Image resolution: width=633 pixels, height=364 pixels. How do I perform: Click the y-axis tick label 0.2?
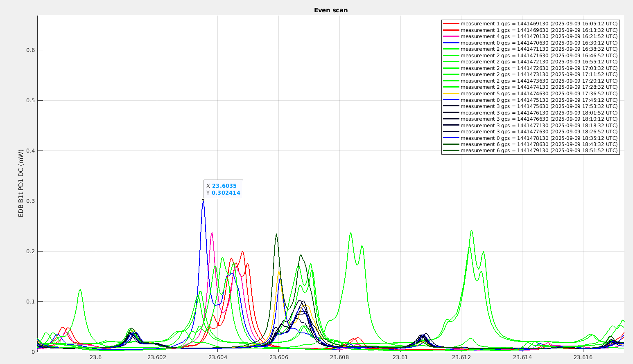31,252
